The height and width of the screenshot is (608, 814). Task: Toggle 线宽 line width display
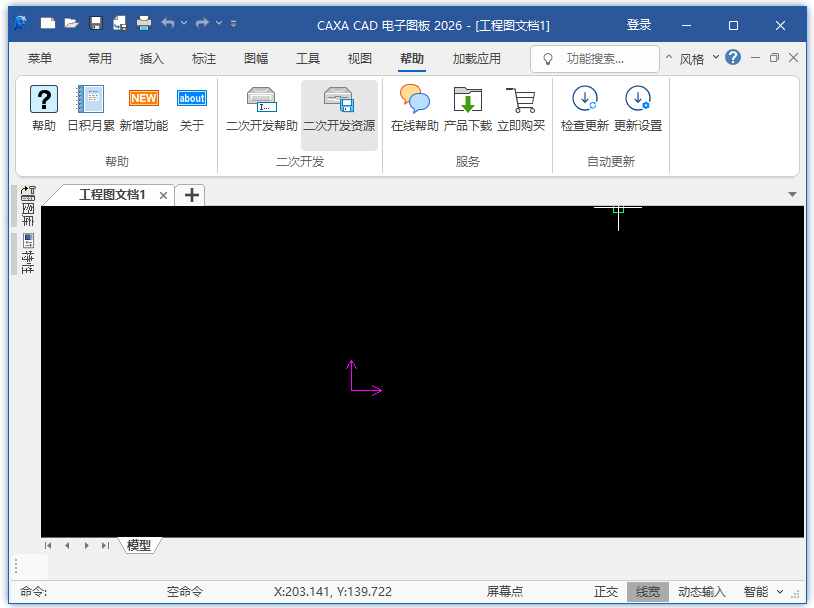coord(648,592)
